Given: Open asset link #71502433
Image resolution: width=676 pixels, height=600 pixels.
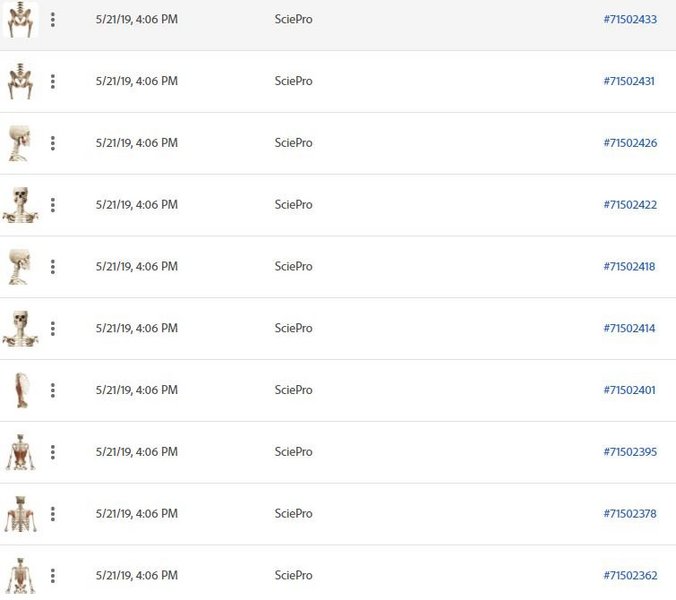Looking at the screenshot, I should [630, 19].
